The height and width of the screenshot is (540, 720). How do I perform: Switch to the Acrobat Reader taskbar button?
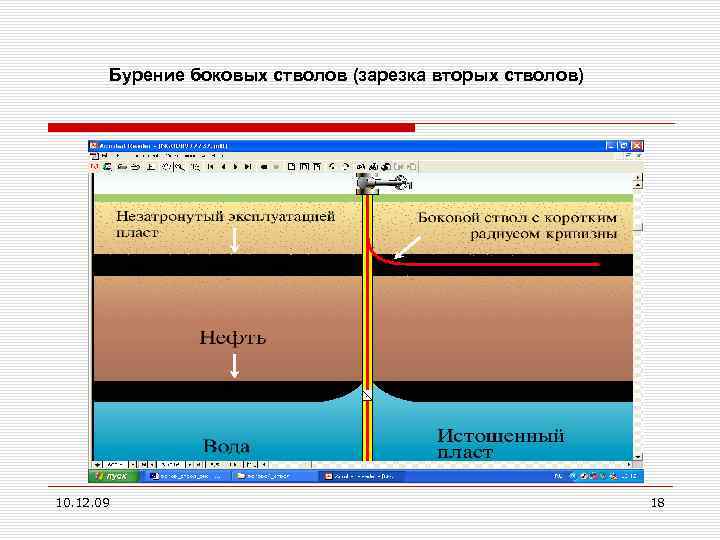point(360,476)
